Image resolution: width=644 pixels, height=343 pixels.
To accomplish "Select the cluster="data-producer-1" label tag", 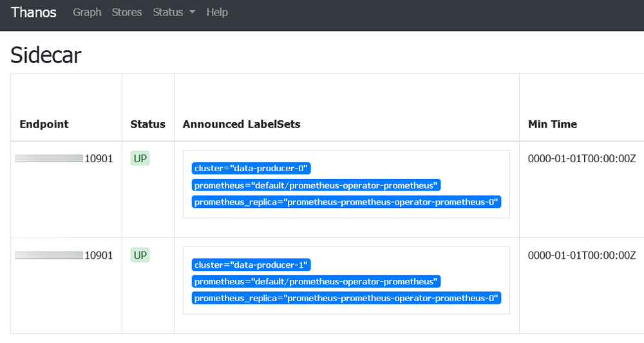I will [251, 265].
